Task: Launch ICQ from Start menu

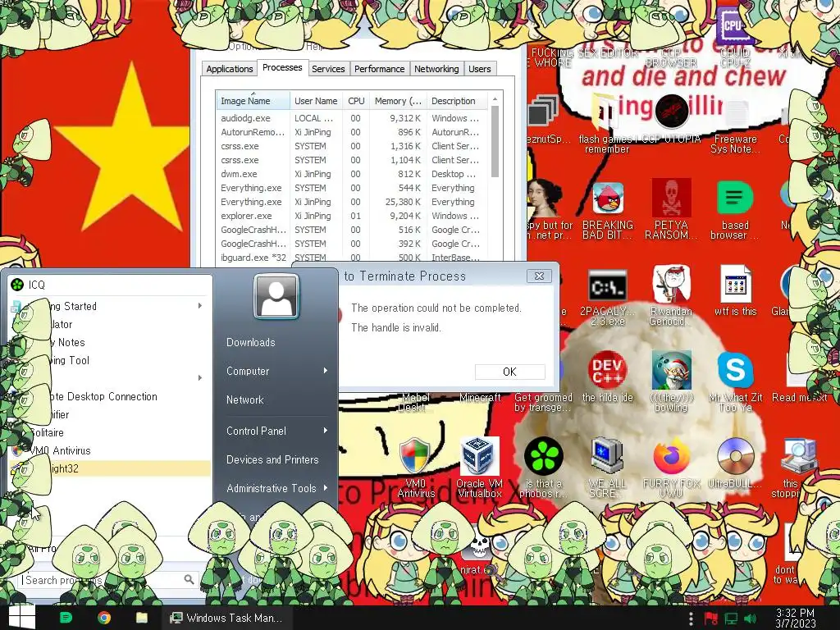Action: tap(110, 285)
